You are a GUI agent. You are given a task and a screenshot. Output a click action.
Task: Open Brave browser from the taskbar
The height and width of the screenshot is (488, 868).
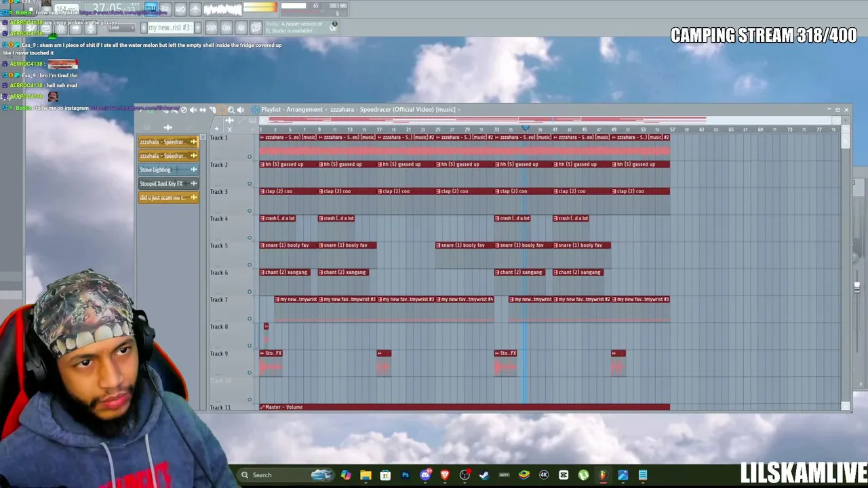(x=445, y=475)
